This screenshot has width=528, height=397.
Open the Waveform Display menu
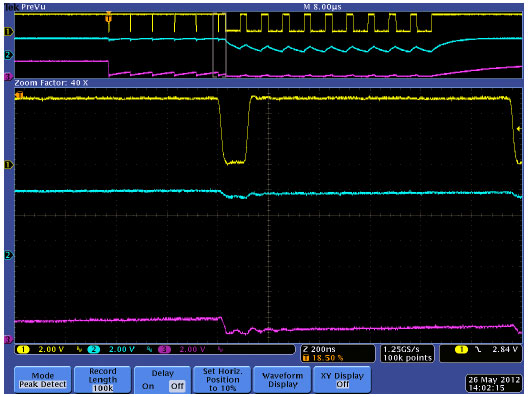[x=282, y=380]
